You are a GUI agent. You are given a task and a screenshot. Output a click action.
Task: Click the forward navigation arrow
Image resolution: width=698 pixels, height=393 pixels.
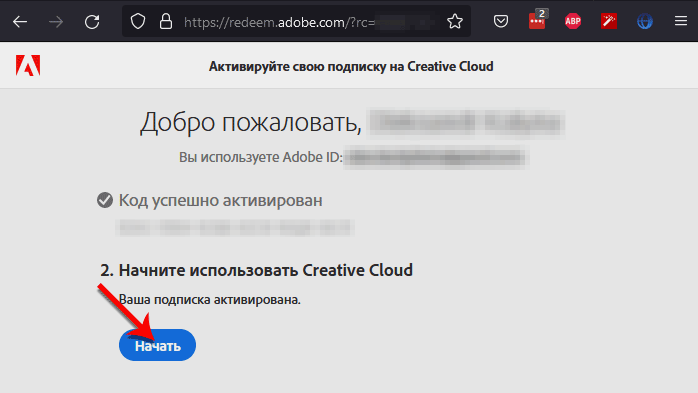coord(56,21)
